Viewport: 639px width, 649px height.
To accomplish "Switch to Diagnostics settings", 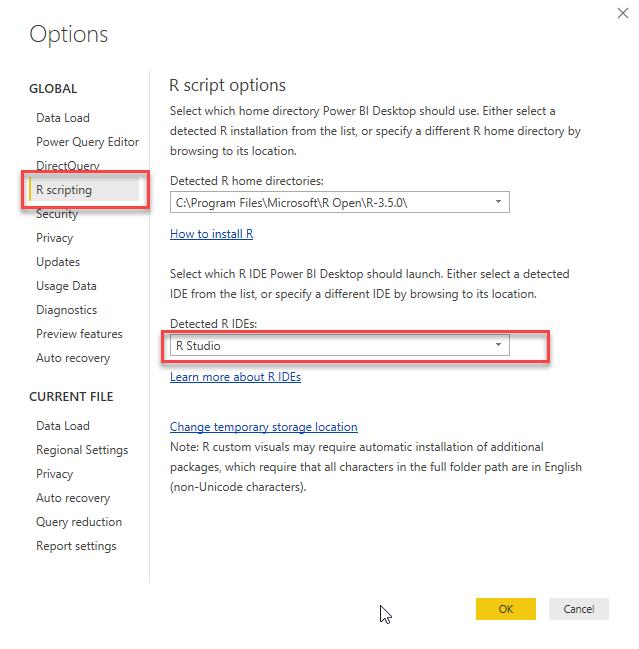I will pyautogui.click(x=67, y=310).
